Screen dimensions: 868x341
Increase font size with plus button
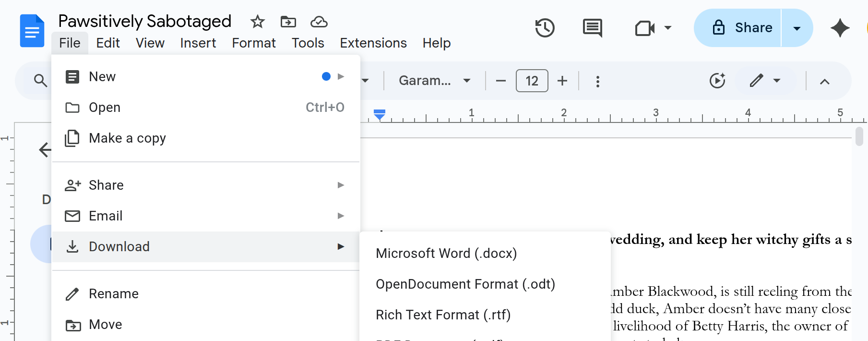pos(562,81)
